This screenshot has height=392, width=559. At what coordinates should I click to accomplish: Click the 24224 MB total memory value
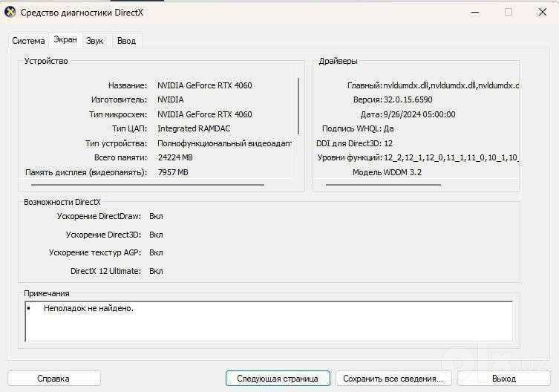click(x=175, y=157)
